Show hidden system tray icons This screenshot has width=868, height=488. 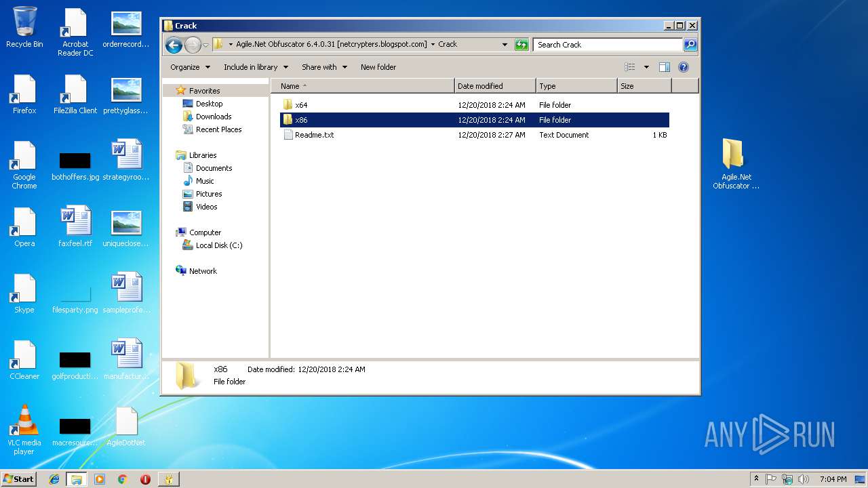[756, 479]
